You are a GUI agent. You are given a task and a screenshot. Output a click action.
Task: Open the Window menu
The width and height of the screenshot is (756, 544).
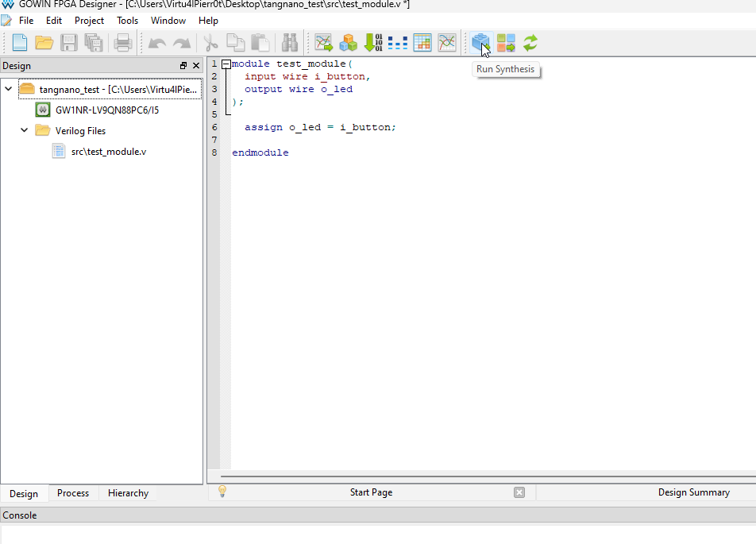168,21
